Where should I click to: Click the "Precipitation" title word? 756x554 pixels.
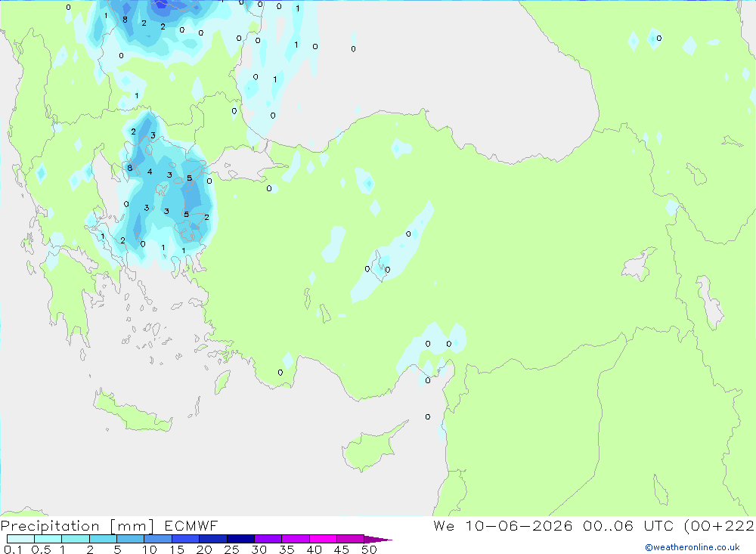50,526
